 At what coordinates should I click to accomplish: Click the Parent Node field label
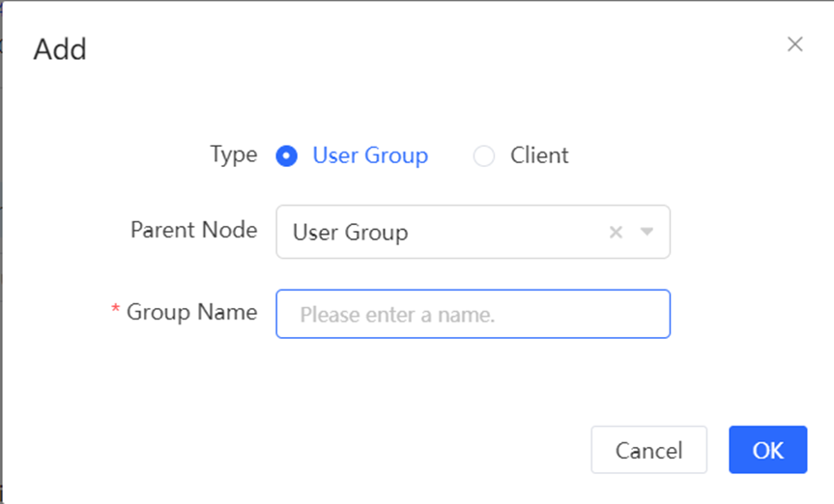[193, 230]
